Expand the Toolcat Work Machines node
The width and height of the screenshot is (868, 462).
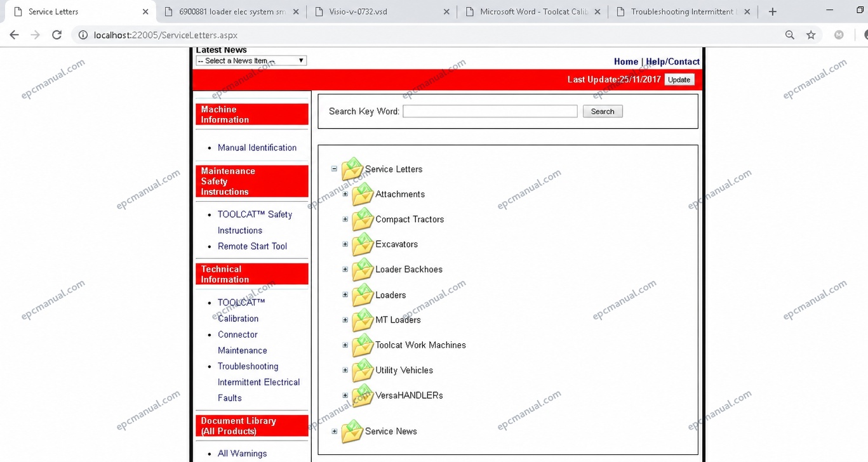pyautogui.click(x=345, y=345)
